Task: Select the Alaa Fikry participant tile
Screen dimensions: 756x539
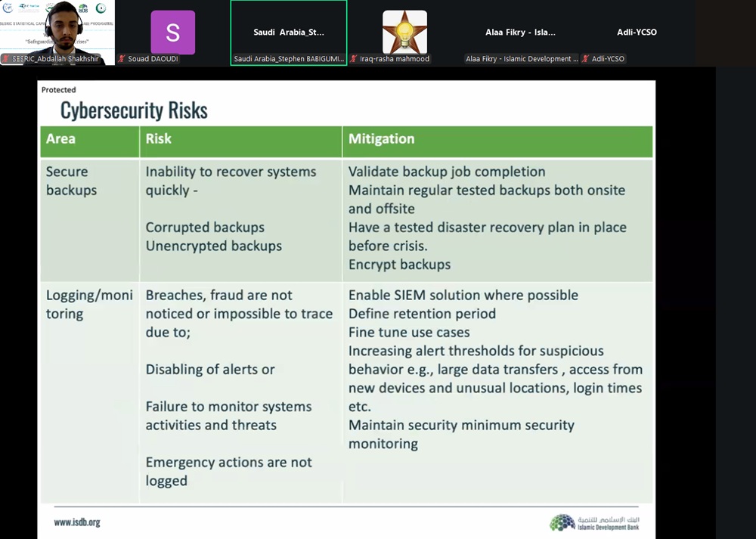Action: pyautogui.click(x=520, y=33)
